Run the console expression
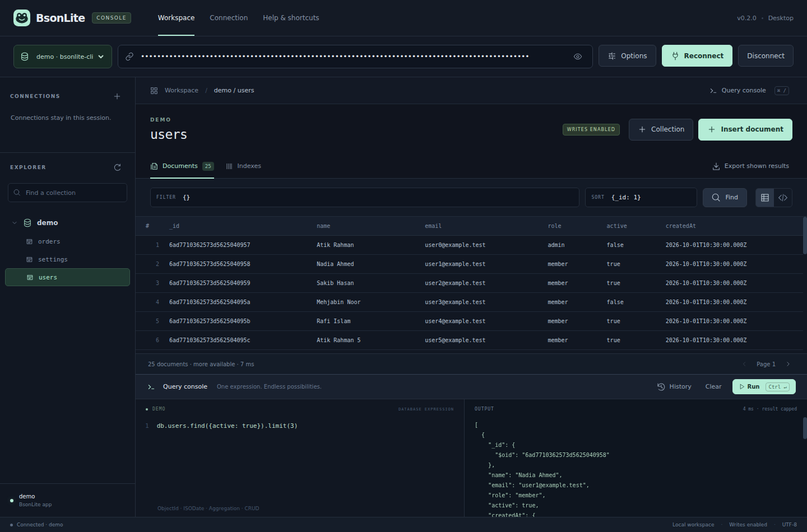 (x=764, y=387)
